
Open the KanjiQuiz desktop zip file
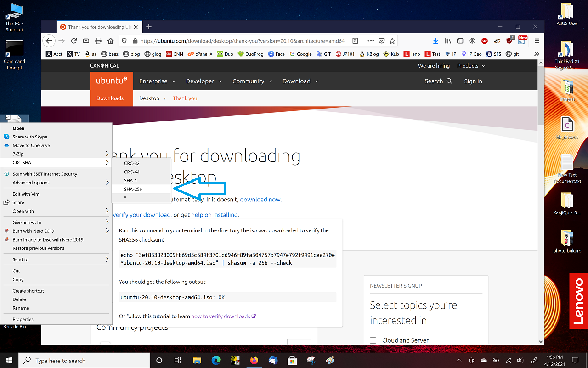coord(567,205)
